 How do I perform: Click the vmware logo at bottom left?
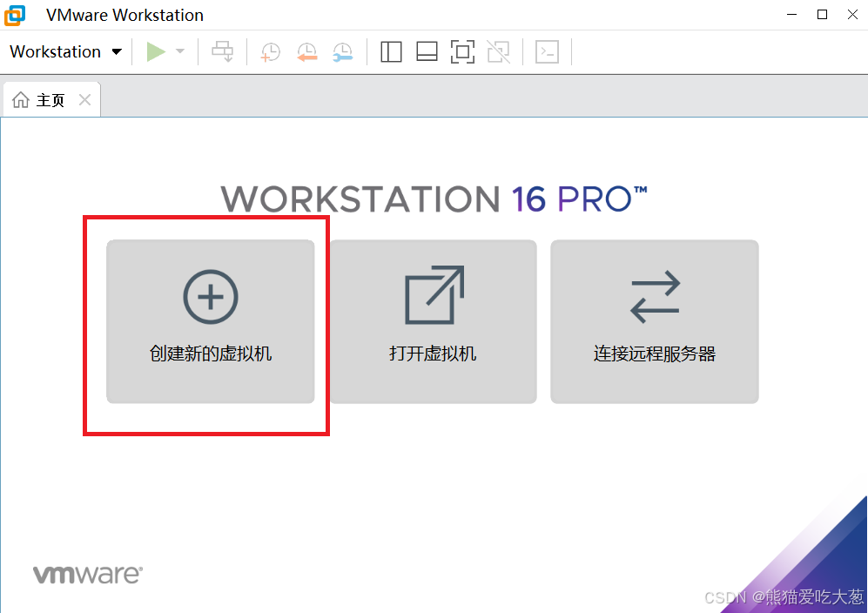tap(86, 573)
